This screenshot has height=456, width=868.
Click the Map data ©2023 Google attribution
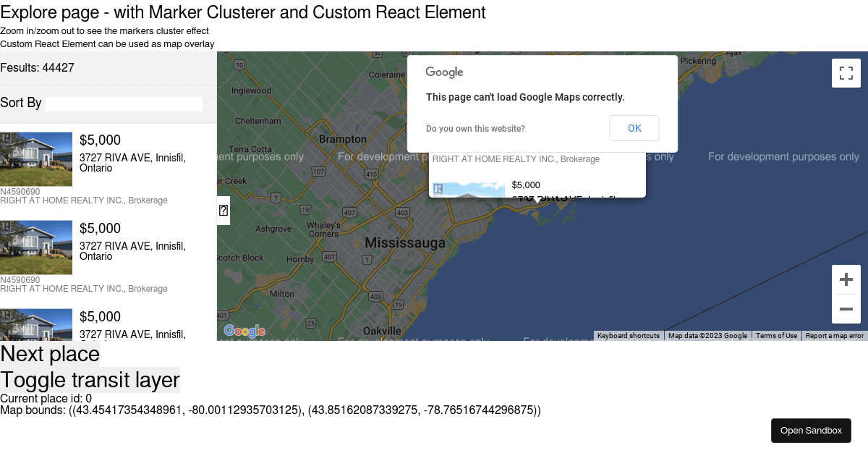point(707,335)
